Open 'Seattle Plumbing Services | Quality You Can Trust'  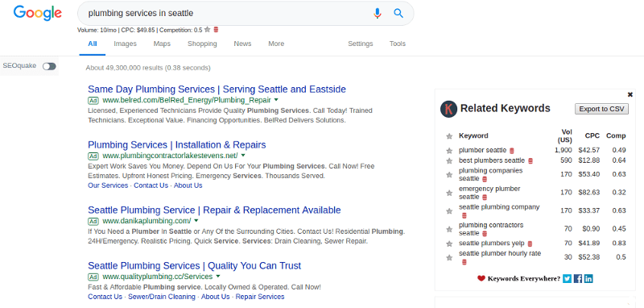pyautogui.click(x=195, y=265)
